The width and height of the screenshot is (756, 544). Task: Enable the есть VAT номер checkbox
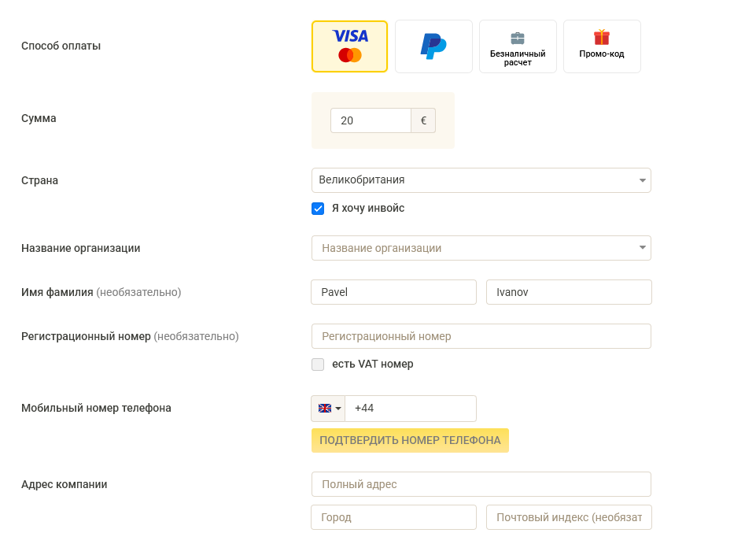(x=318, y=365)
